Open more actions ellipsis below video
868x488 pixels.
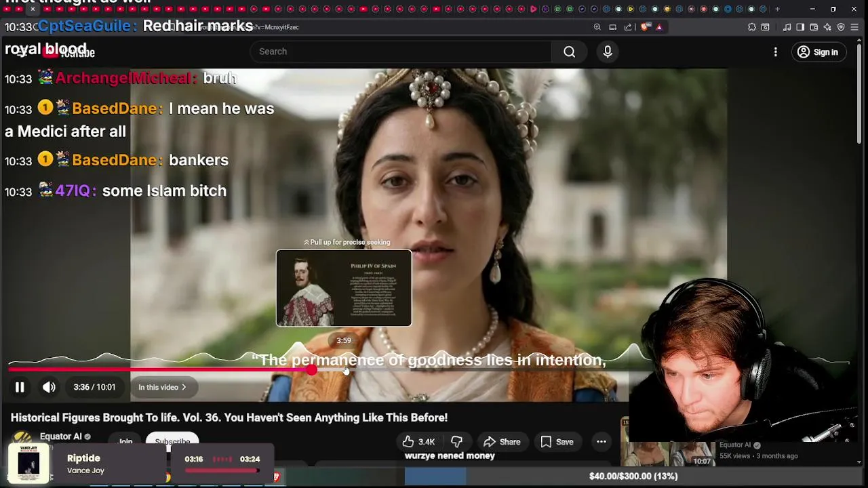(x=601, y=442)
